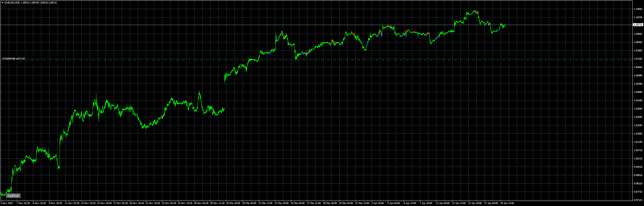This screenshot has width=644, height=206.
Task: Click the 1.04880 price axis label
Action: click(x=638, y=92)
